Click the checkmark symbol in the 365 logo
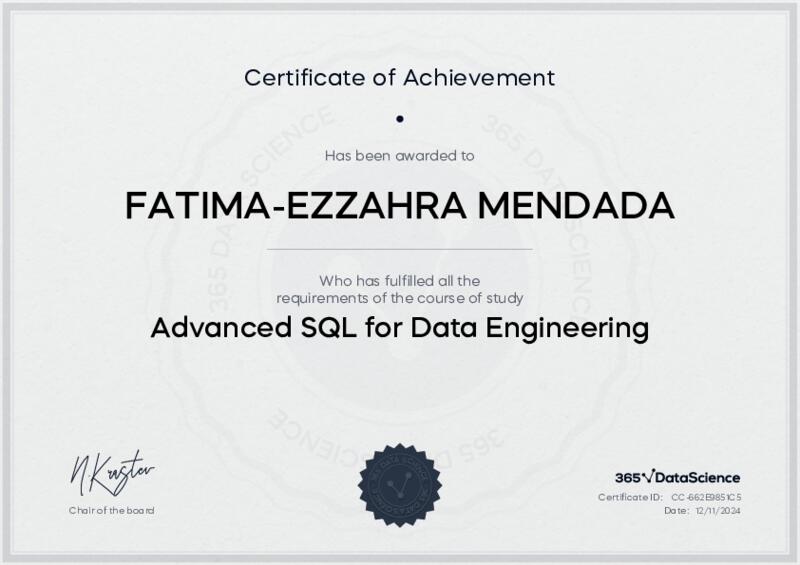The width and height of the screenshot is (800, 565). pyautogui.click(x=647, y=478)
